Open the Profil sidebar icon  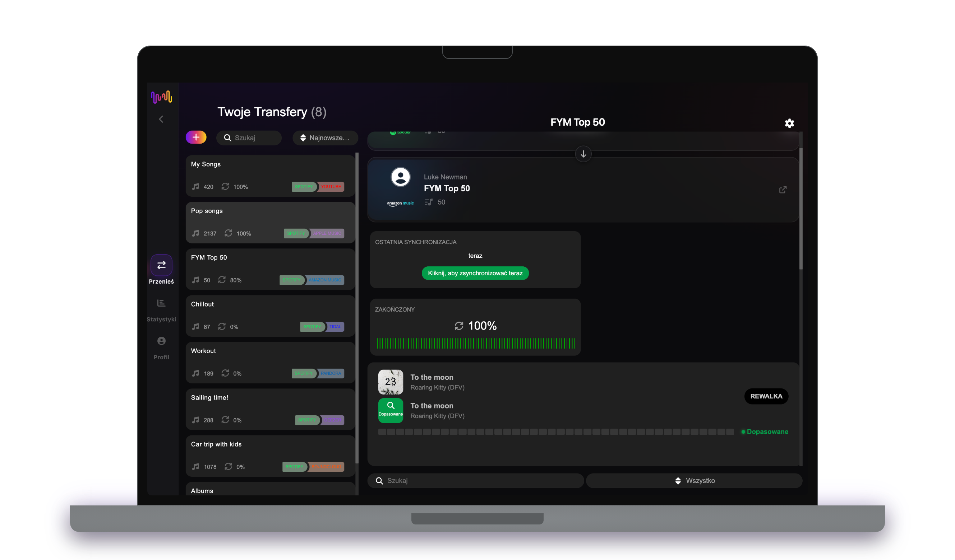pos(161,341)
